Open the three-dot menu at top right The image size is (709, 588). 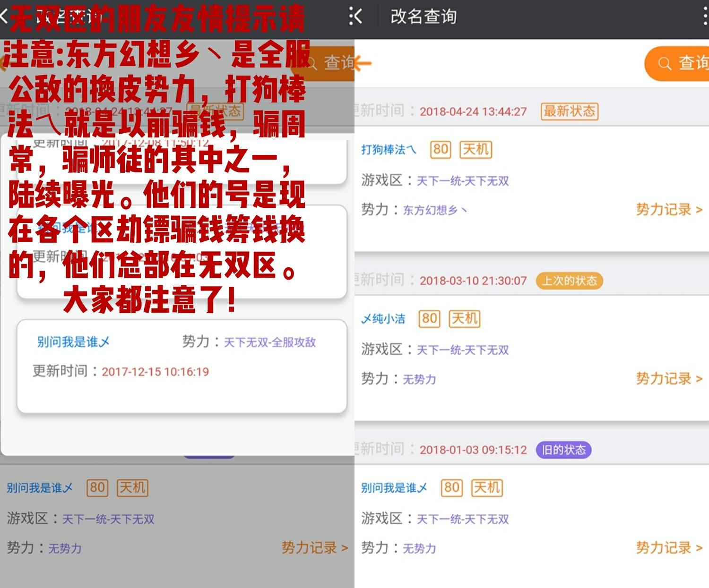(x=705, y=17)
